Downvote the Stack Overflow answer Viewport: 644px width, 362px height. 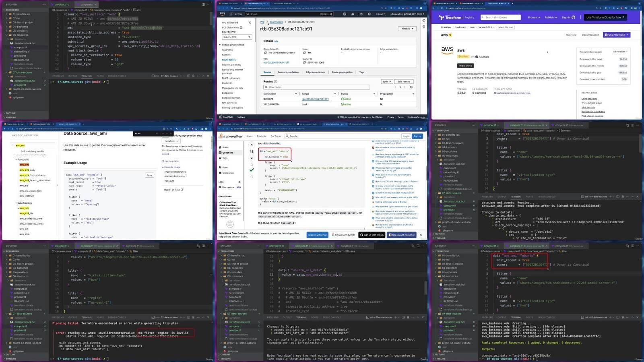click(x=252, y=158)
